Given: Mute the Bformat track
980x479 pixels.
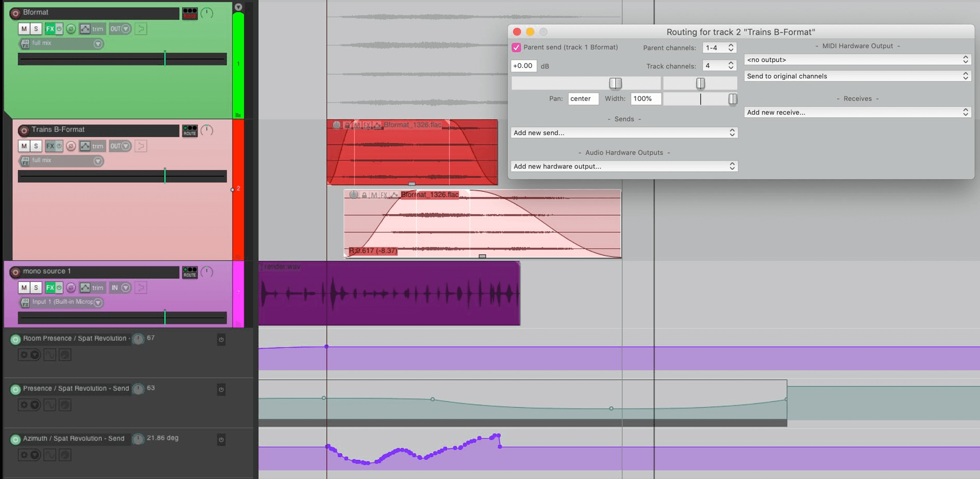Looking at the screenshot, I should click(x=24, y=29).
